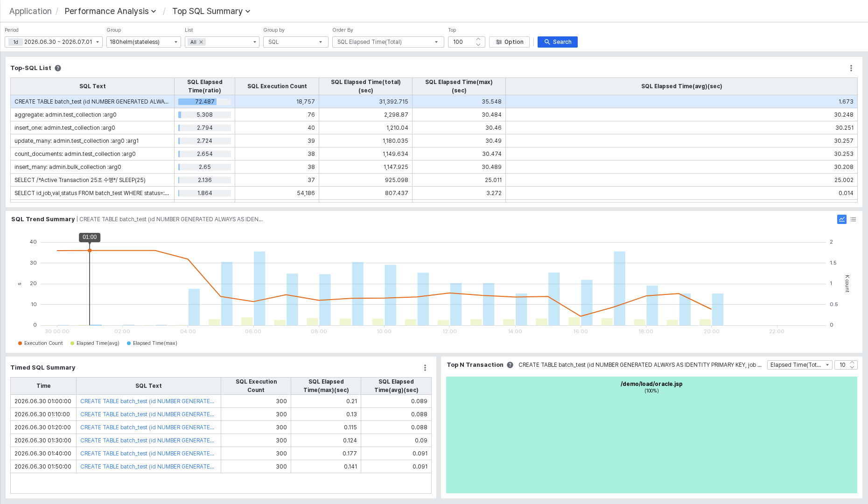Open the Group by SQL dropdown

[x=296, y=42]
